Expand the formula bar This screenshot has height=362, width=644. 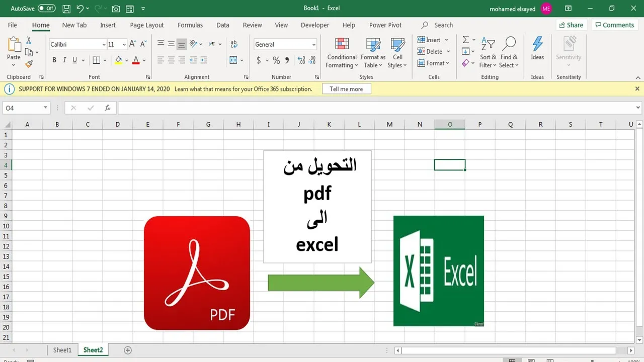[x=638, y=108]
